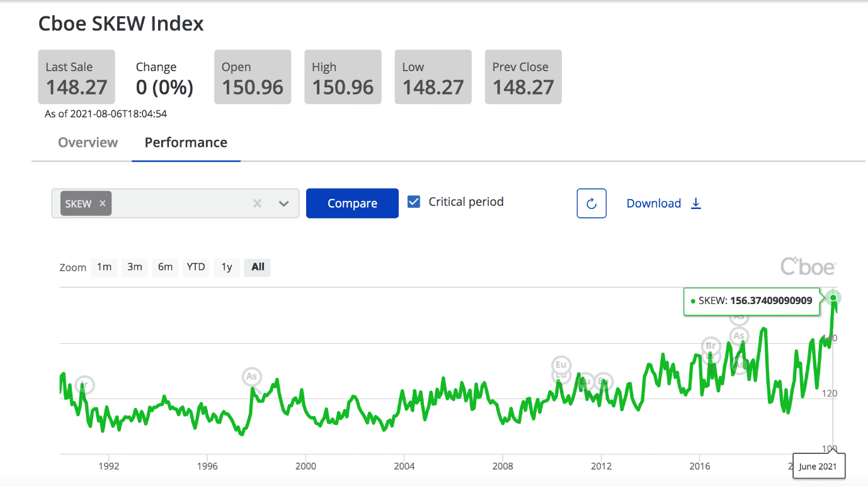Screen dimensions: 868x486
Task: Click the Eu marker above the 2012 label
Action: pos(603,381)
